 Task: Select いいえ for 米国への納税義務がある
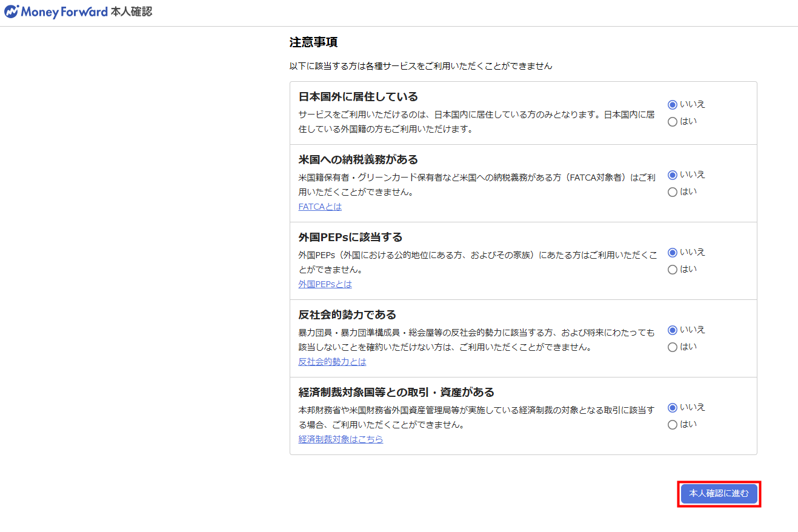[x=672, y=175]
